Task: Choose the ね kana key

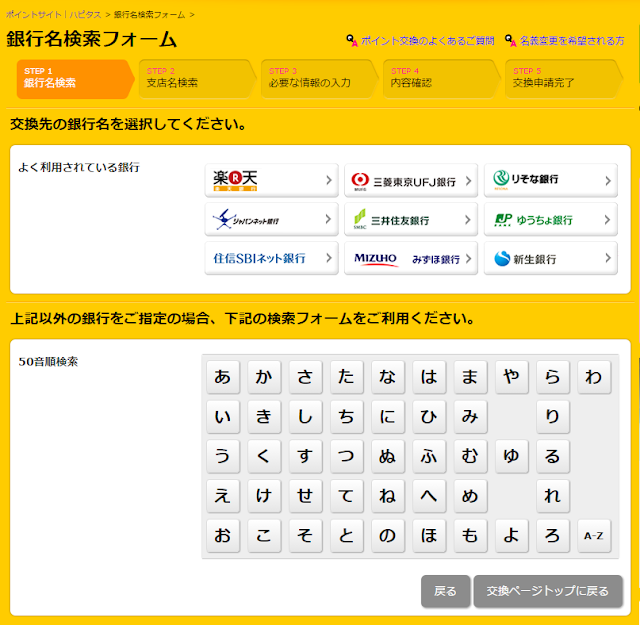Action: [x=388, y=496]
